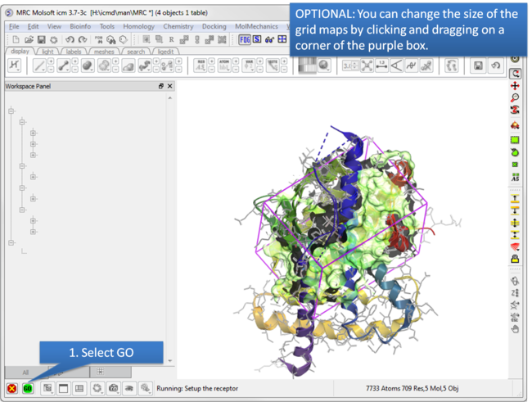The width and height of the screenshot is (532, 402).
Task: Click a corner of the purple grid box
Action: (x=261, y=208)
